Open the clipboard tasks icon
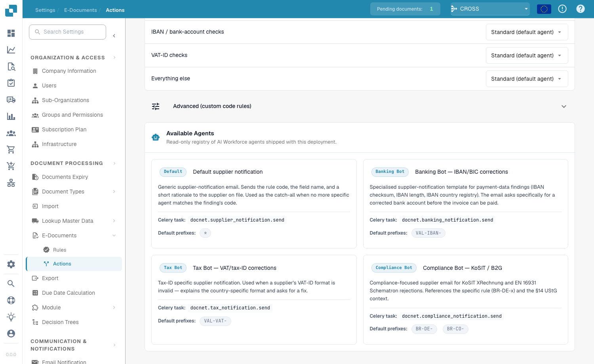594x364 pixels. [11, 83]
